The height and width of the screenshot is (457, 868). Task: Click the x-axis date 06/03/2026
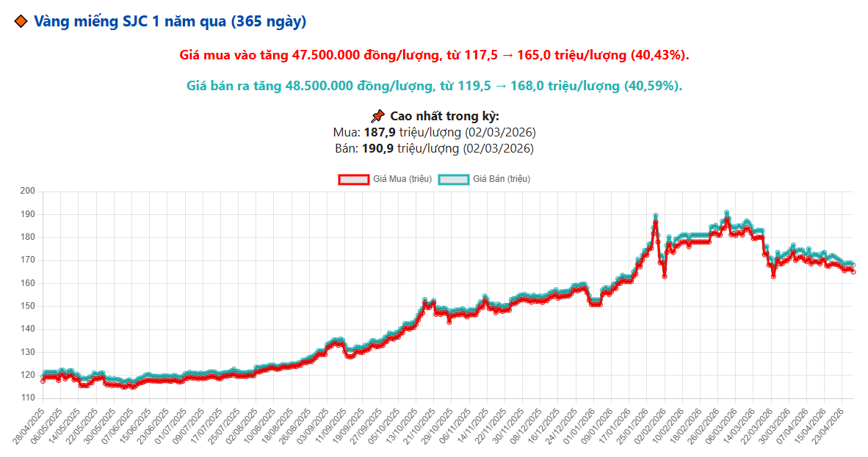tap(720, 426)
